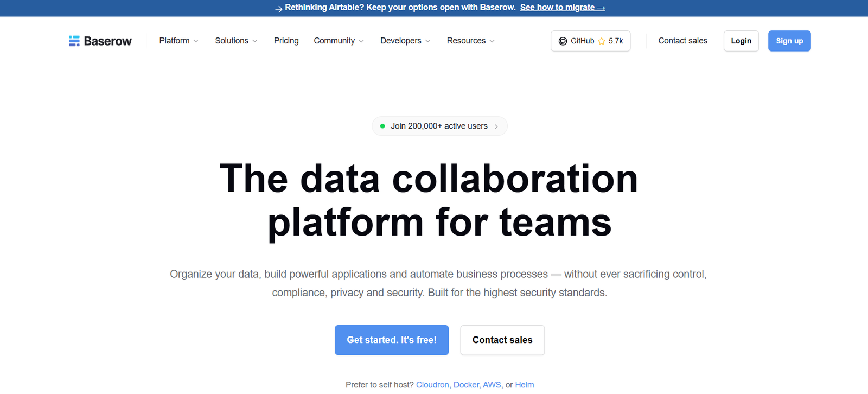The image size is (868, 394).
Task: Click the green dot beside active users
Action: point(382,126)
